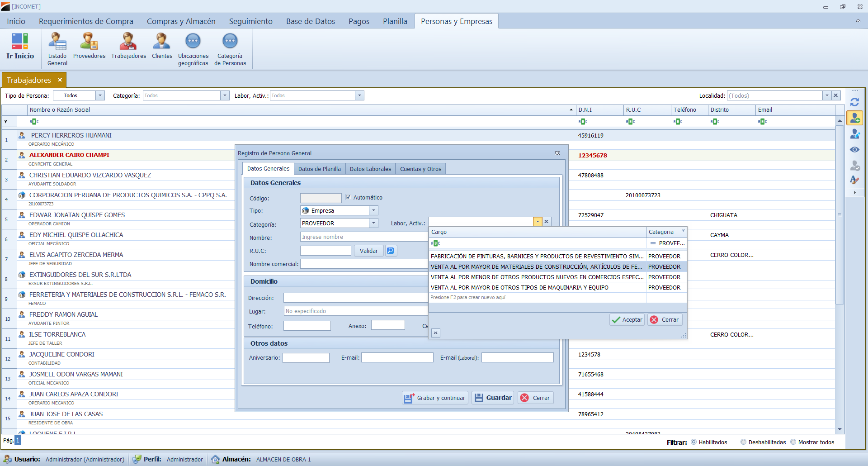The height and width of the screenshot is (466, 868).
Task: Click the Guardar button
Action: pos(493,398)
